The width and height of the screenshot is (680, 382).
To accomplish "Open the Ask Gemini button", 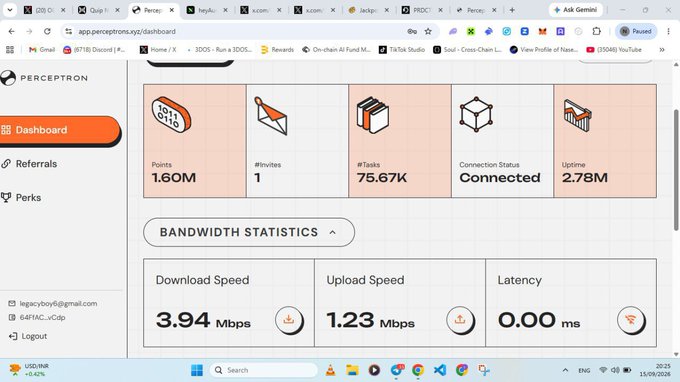I will coord(575,10).
